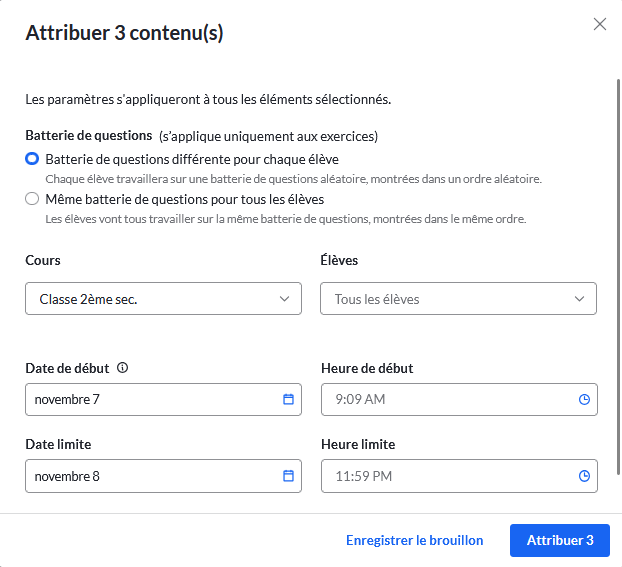622x567 pixels.
Task: Click clock icon in Heure de début field
Action: click(x=584, y=400)
